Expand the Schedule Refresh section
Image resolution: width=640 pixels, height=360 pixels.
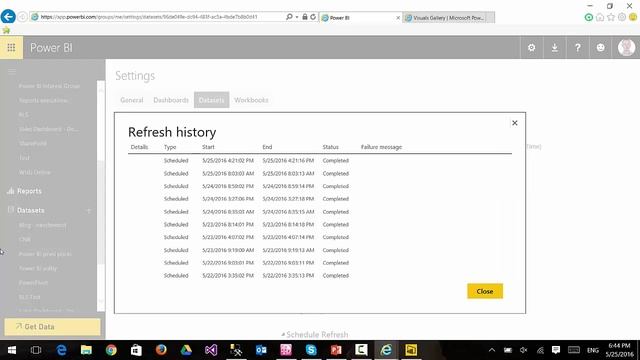(x=315, y=335)
